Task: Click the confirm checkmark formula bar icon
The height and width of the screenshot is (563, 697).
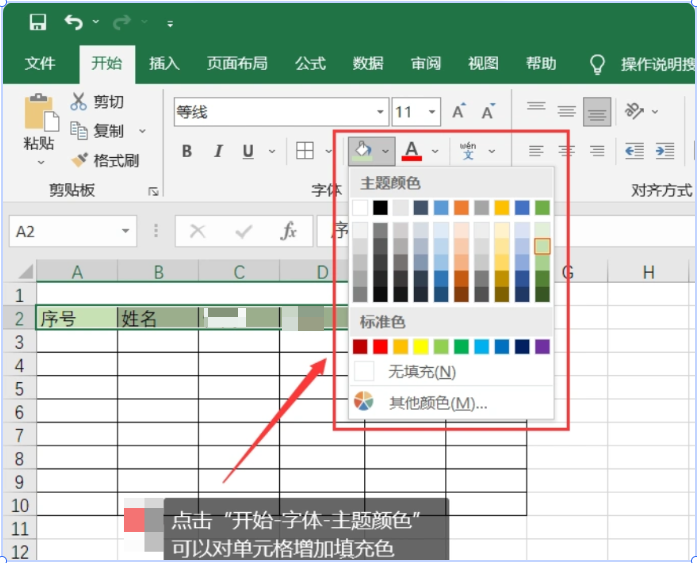Action: point(244,231)
